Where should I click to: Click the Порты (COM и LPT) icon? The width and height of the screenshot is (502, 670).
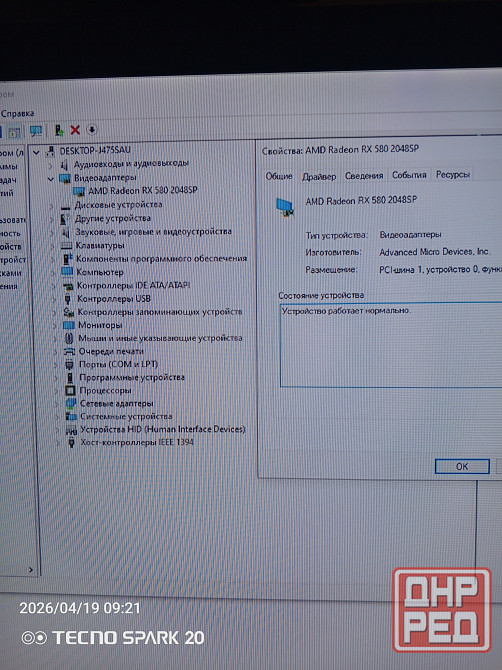point(69,364)
